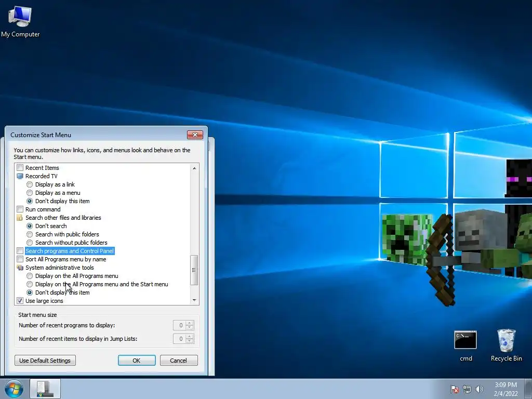Viewport: 532px width, 399px height.
Task: Click the list scrollbar down arrow
Action: (x=194, y=300)
